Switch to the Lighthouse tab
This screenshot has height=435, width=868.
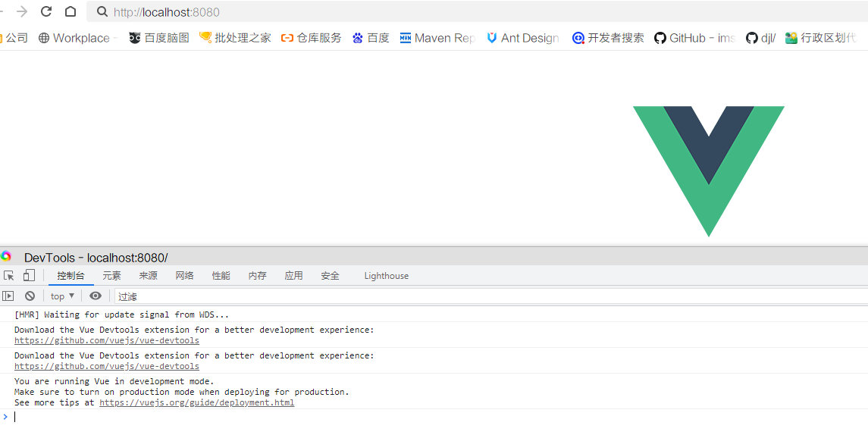(x=387, y=276)
